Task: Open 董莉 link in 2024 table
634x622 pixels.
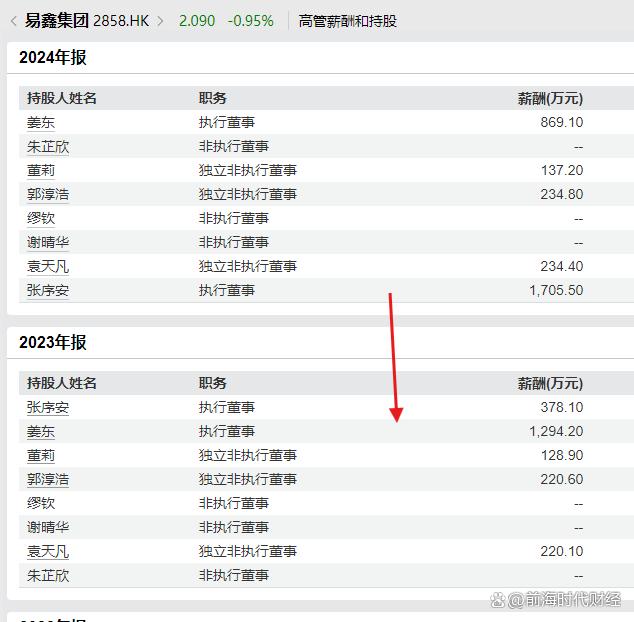Action: (41, 170)
